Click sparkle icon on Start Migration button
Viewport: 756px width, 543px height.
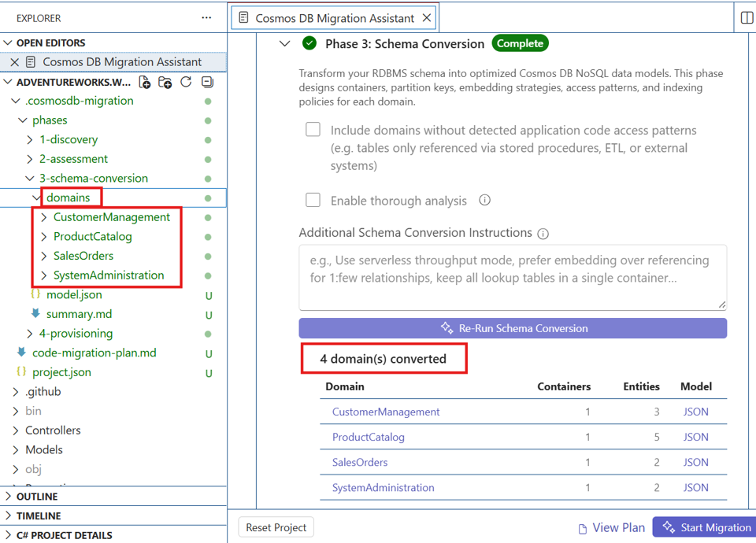[669, 527]
